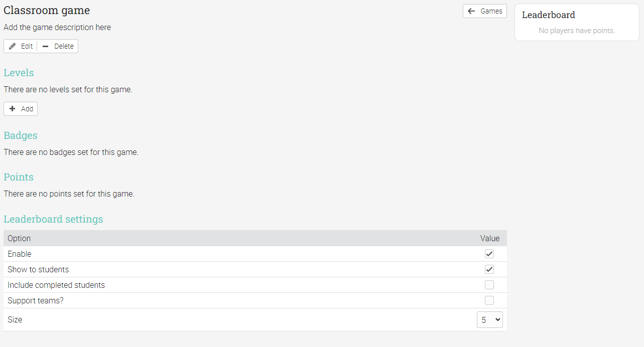The height and width of the screenshot is (347, 644).
Task: Click the minus icon on the Delete button
Action: (46, 46)
